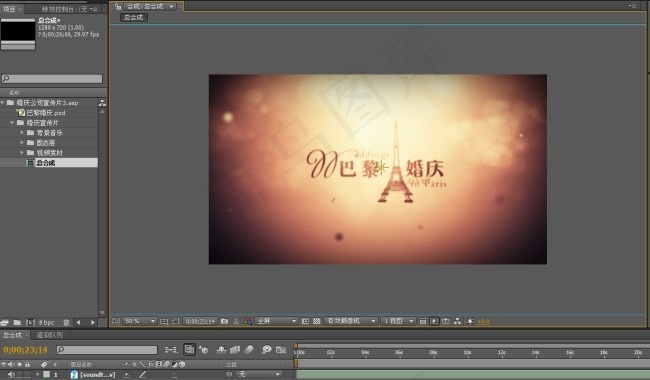Image resolution: width=650 pixels, height=380 pixels.
Task: Expand the 背景音乐 folder
Action: 22,133
